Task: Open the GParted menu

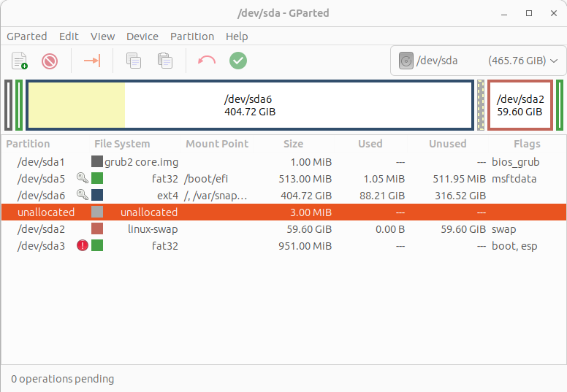Action: tap(27, 36)
